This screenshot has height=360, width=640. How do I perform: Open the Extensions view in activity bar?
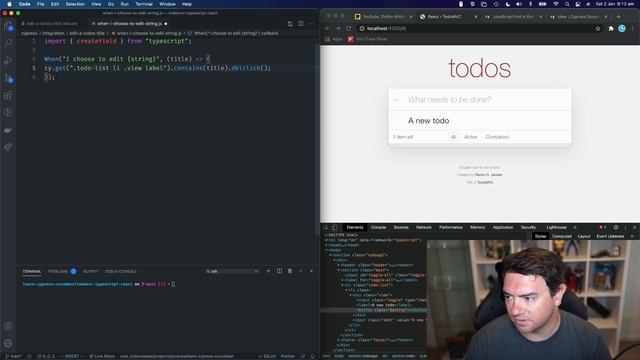coord(8,96)
